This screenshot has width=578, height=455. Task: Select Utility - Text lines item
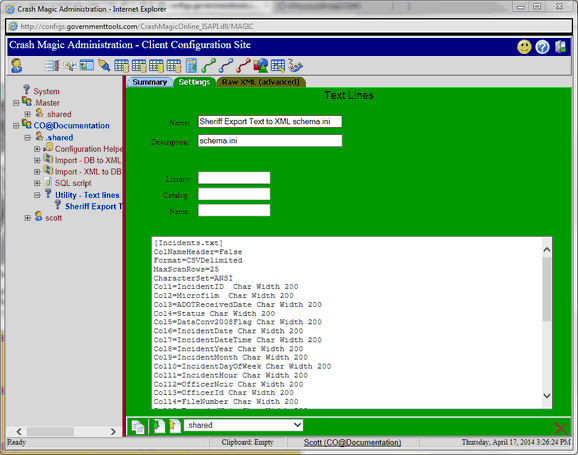click(87, 195)
